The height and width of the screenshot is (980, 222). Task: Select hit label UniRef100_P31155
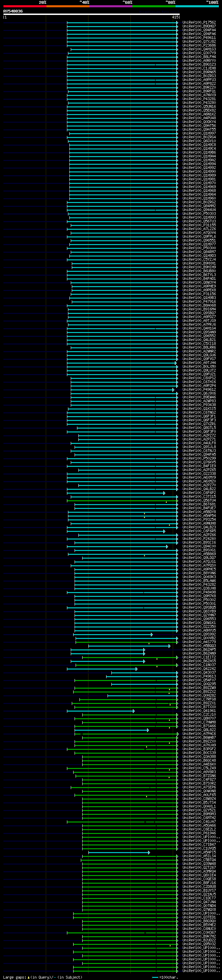coord(199,225)
